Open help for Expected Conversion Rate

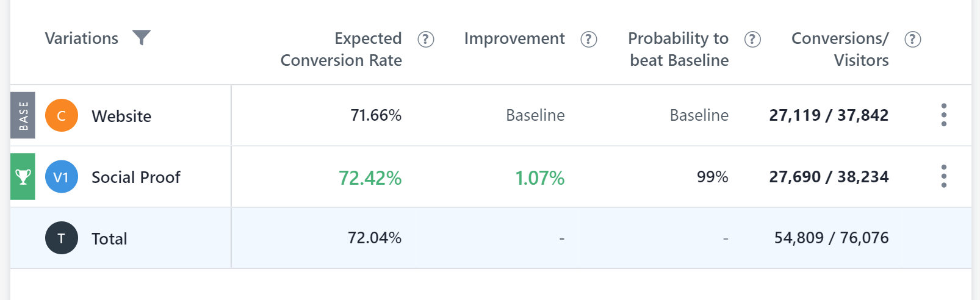coord(426,40)
